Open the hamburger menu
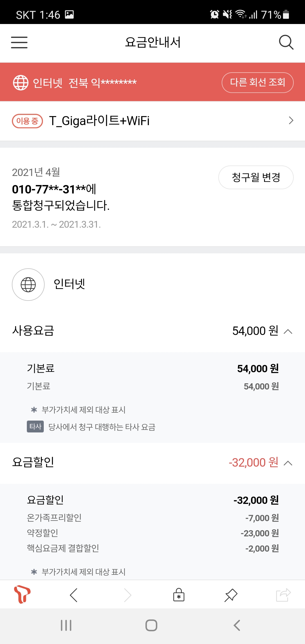The image size is (305, 644). tap(19, 42)
